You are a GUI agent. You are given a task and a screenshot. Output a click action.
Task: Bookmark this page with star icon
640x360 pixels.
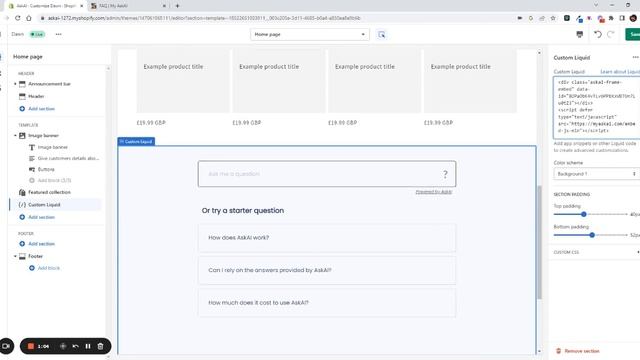click(553, 18)
